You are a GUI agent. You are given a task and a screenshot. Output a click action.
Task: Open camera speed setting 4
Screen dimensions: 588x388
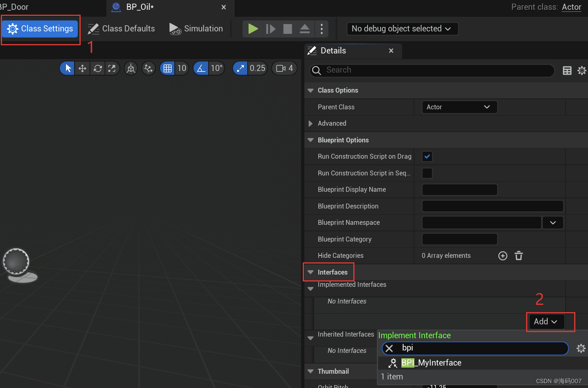tap(284, 68)
